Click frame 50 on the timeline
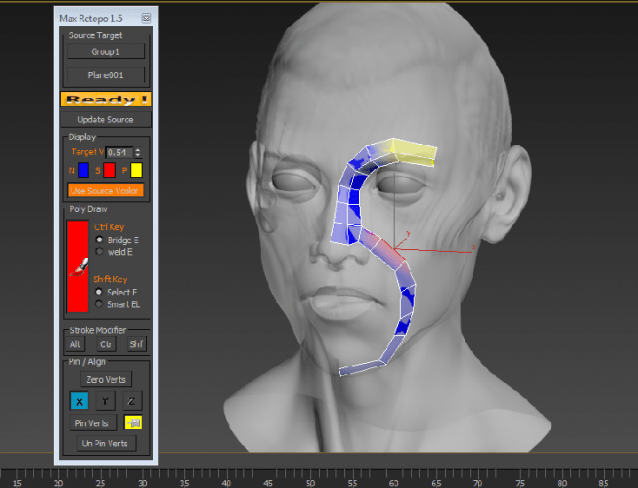638x488 pixels. (310, 478)
